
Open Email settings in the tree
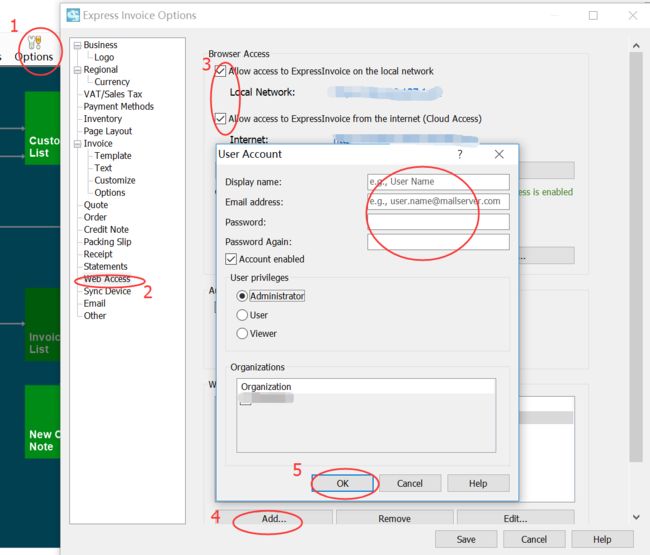[x=95, y=303]
